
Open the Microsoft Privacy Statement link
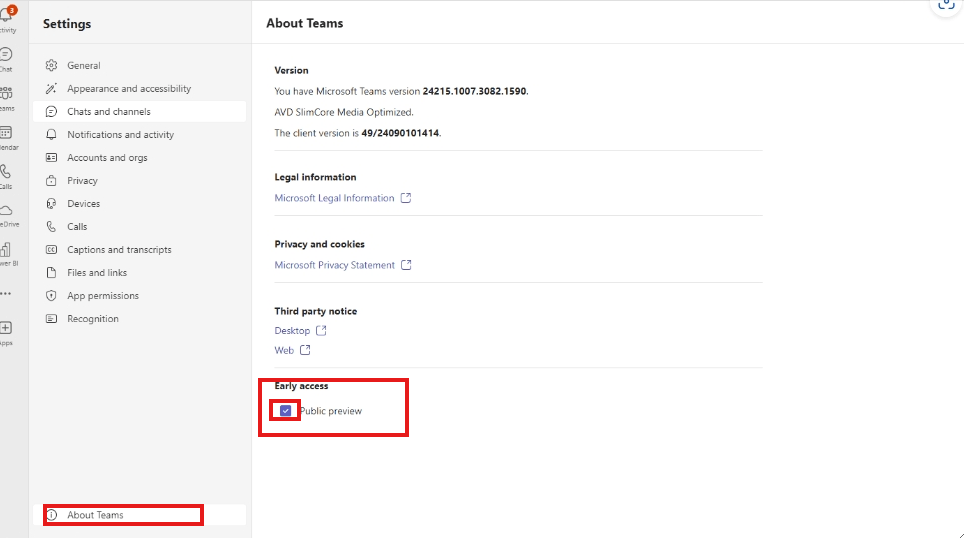coord(334,265)
